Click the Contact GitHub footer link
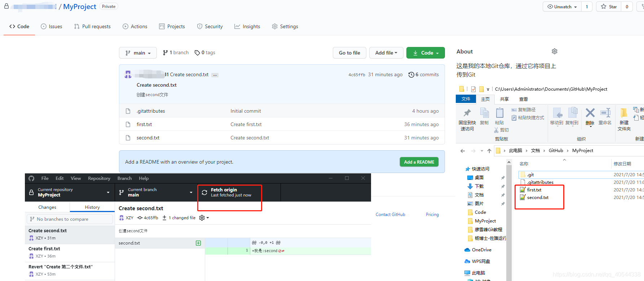Viewport: 644px width, 281px height. click(391, 215)
